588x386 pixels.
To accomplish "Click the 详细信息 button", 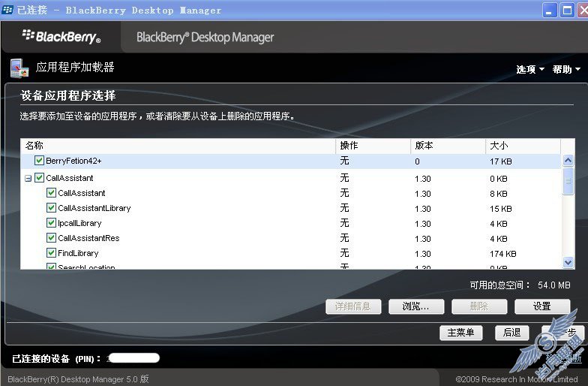I will (353, 306).
